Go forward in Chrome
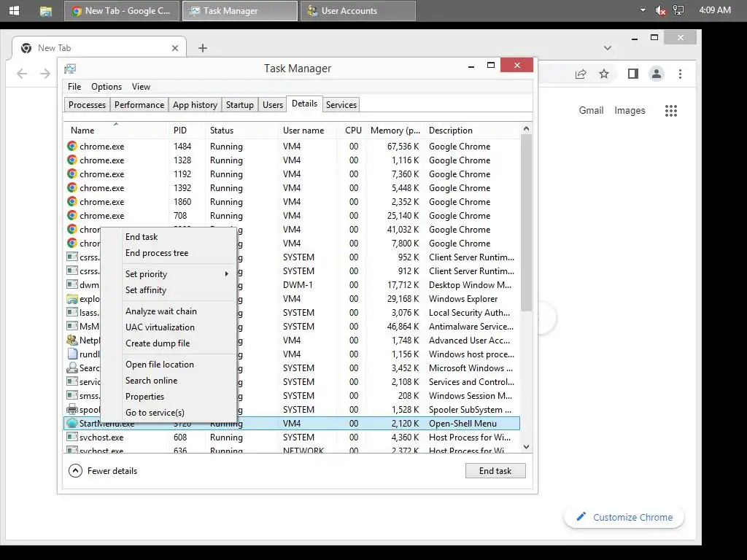 pos(45,74)
